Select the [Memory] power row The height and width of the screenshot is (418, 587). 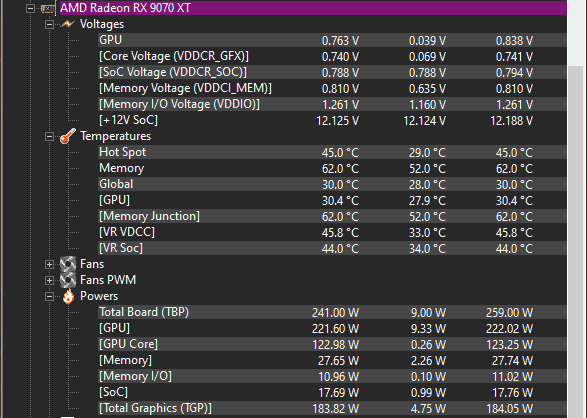(x=332, y=360)
